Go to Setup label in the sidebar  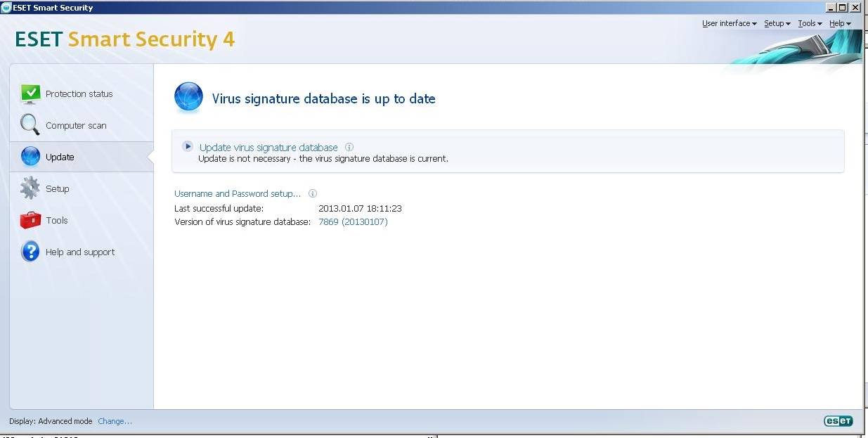57,189
